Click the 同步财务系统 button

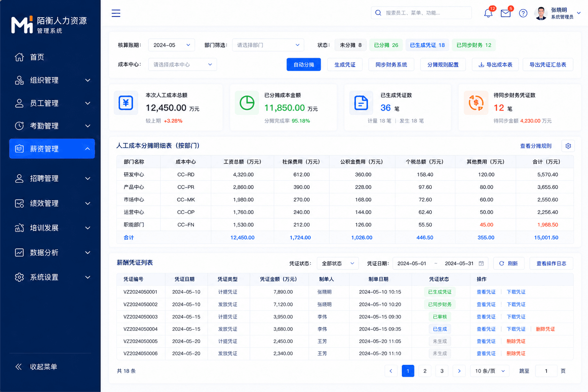(391, 65)
